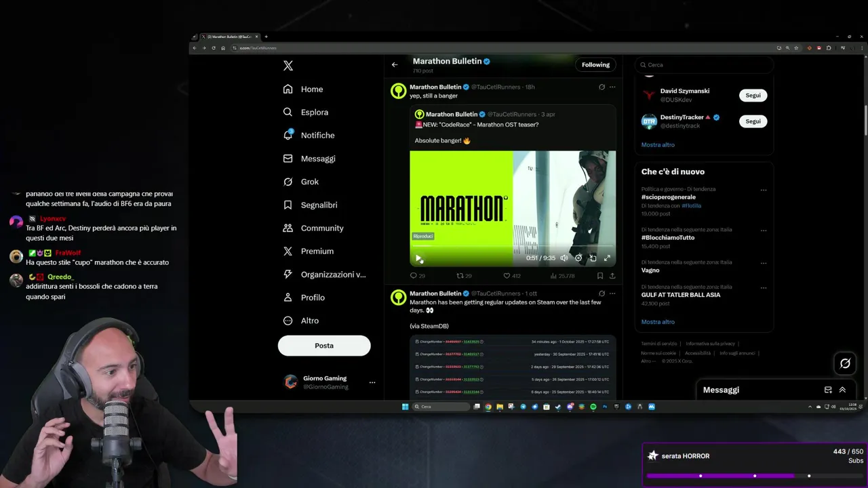The image size is (868, 488).
Task: Reload the page in the browser
Action: coord(214,48)
